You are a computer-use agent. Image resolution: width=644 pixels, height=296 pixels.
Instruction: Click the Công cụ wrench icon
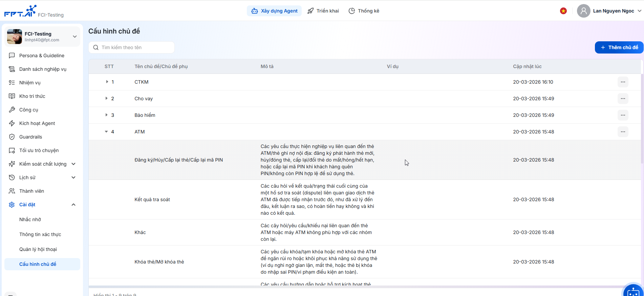point(12,110)
